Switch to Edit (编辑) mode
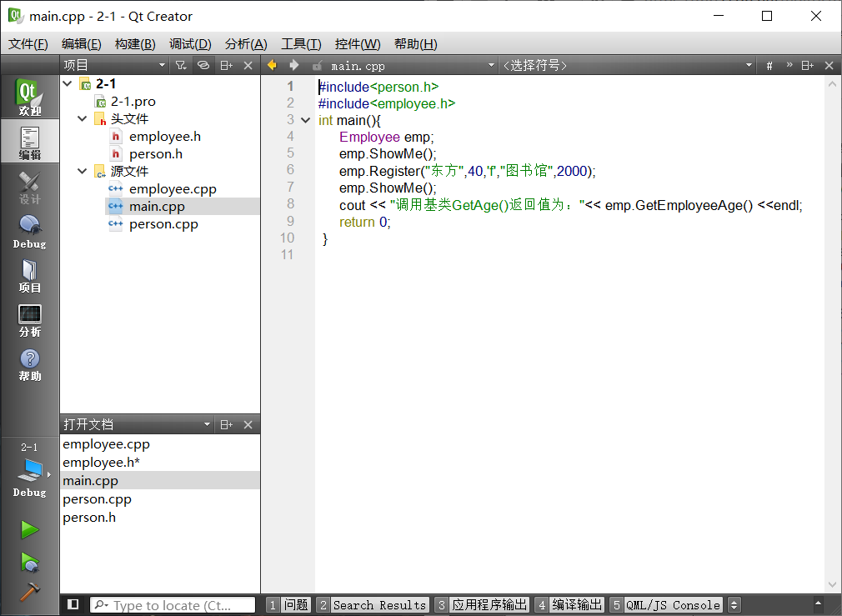This screenshot has width=842, height=616. click(29, 141)
